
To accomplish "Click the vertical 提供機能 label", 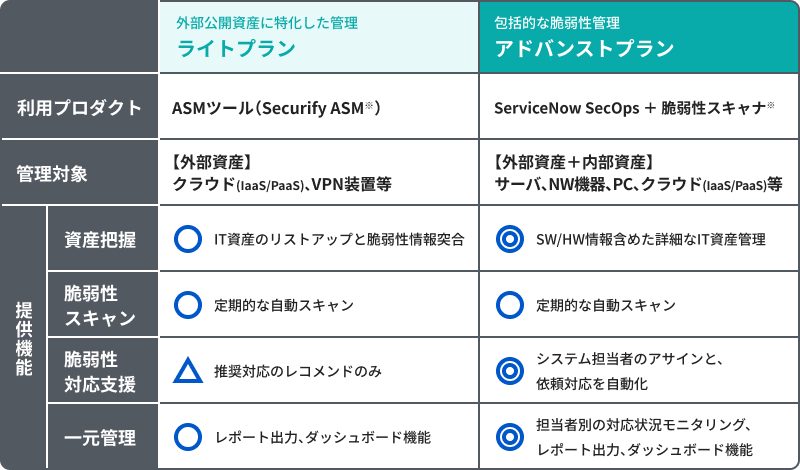I will pyautogui.click(x=24, y=338).
